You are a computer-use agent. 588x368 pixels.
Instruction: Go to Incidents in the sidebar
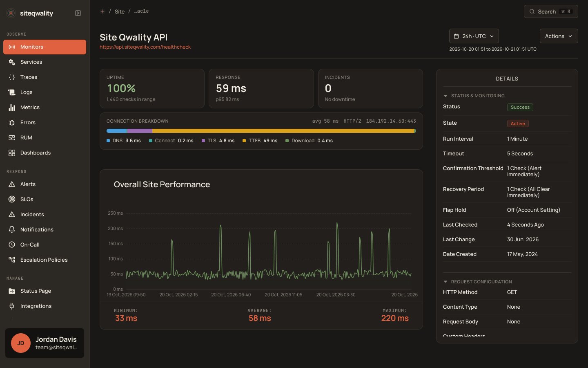tap(45, 214)
